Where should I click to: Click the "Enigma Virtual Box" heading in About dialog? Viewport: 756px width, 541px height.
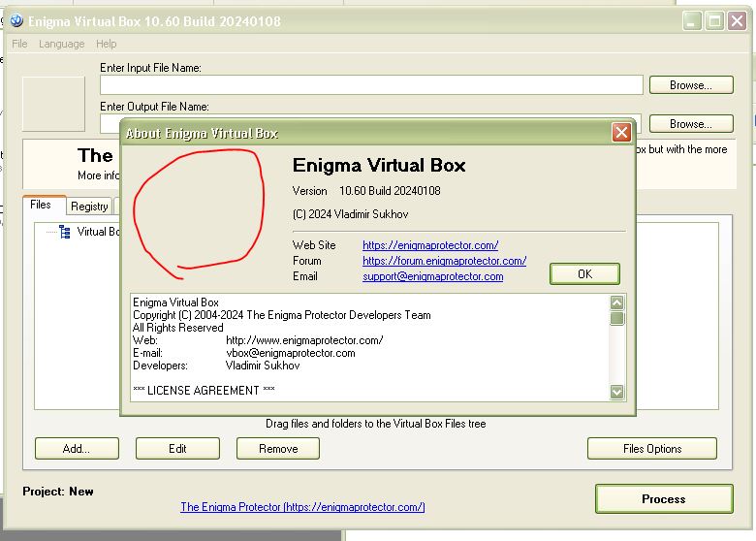pos(379,166)
